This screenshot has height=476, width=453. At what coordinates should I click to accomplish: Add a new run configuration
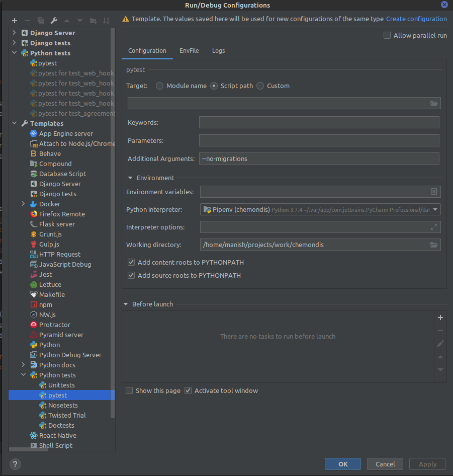tap(14, 20)
